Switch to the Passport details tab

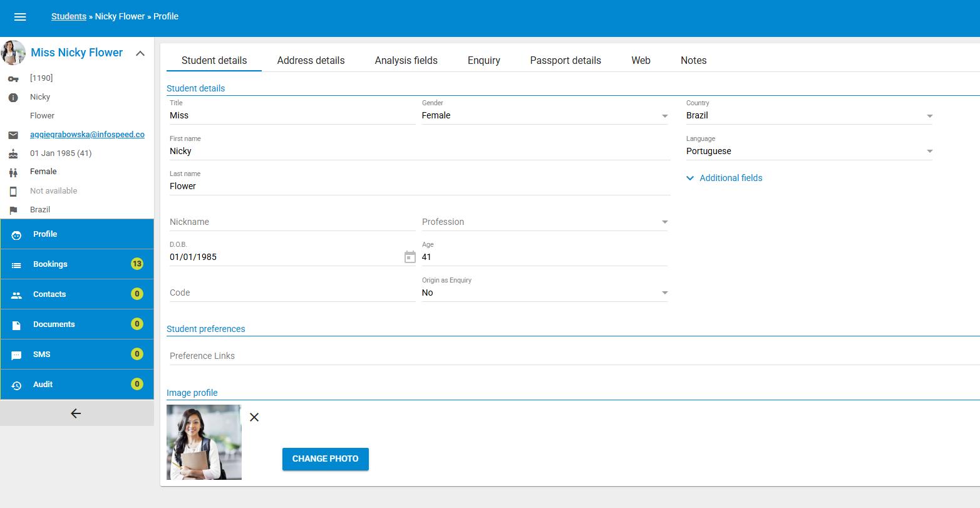[x=565, y=60]
